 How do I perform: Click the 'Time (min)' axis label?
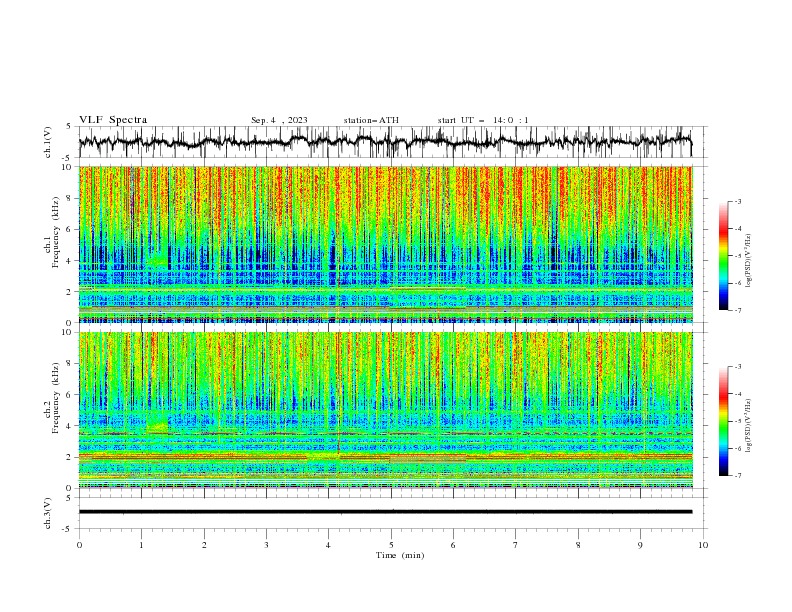tap(400, 555)
